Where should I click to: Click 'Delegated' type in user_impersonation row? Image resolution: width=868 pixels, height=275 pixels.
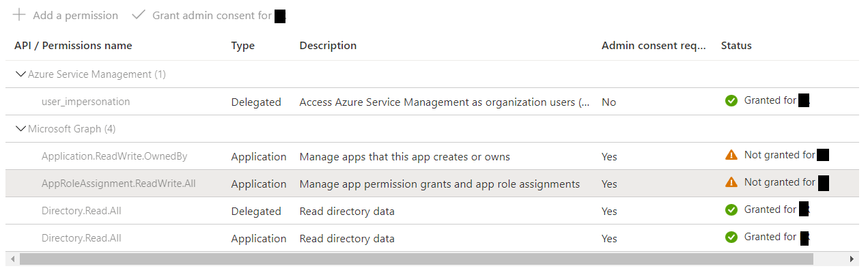click(x=256, y=102)
